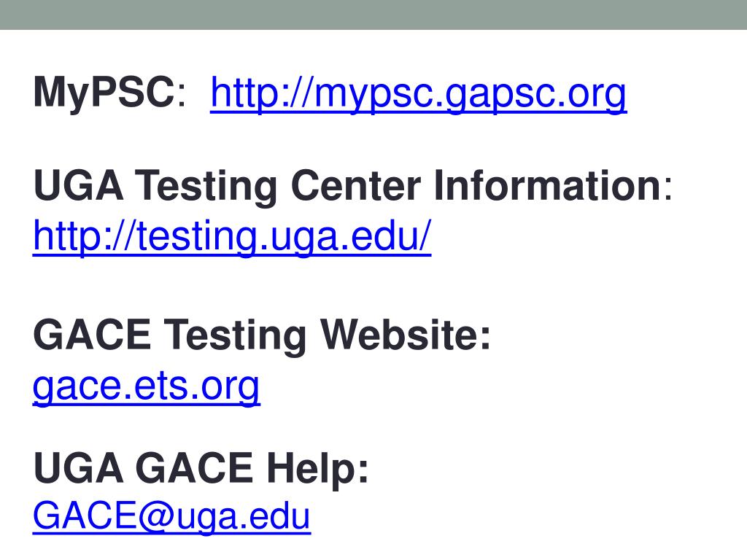The image size is (747, 560).
Task: Follow the testing.uga.edu hyperlink
Action: (x=232, y=237)
